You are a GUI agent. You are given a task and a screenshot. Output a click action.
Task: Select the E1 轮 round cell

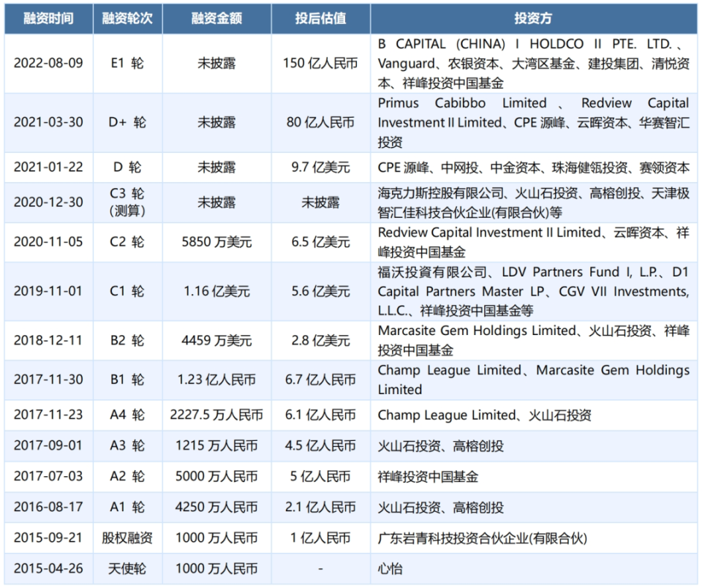click(127, 64)
